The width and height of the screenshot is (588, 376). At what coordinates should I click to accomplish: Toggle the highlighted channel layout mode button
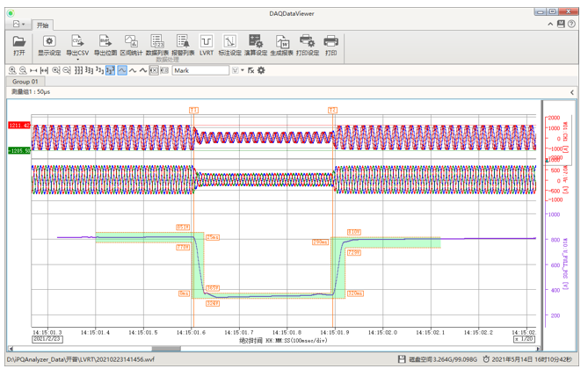(111, 70)
